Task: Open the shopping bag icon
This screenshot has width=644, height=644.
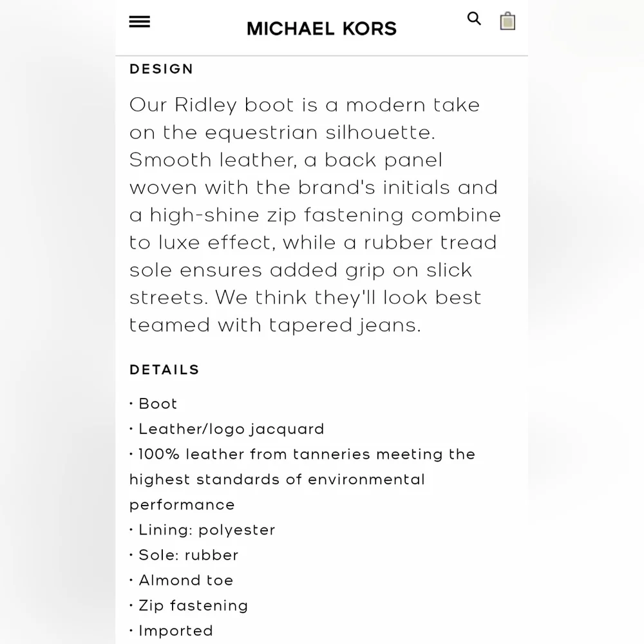Action: tap(507, 21)
